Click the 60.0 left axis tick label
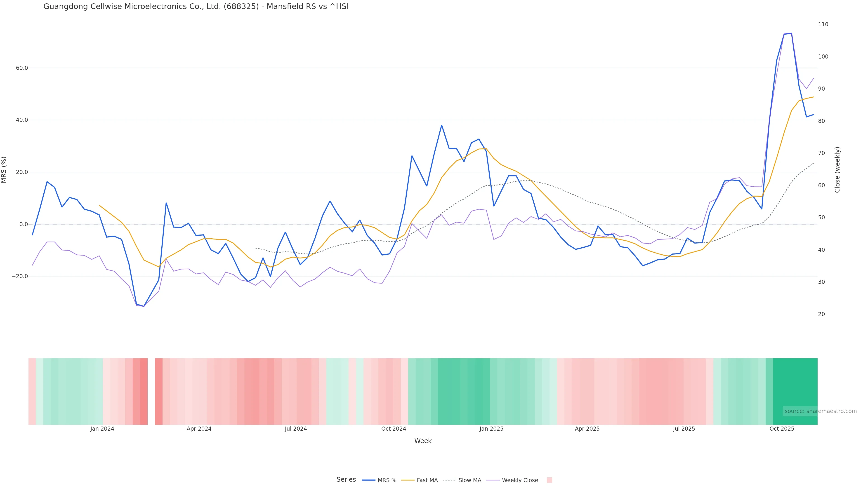Viewport: 868px width, 488px height. pyautogui.click(x=22, y=68)
